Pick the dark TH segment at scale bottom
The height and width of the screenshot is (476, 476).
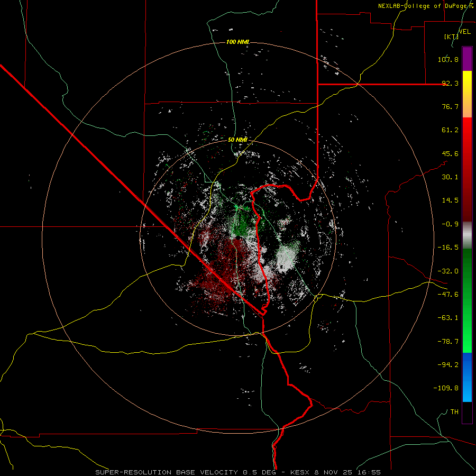(467, 412)
